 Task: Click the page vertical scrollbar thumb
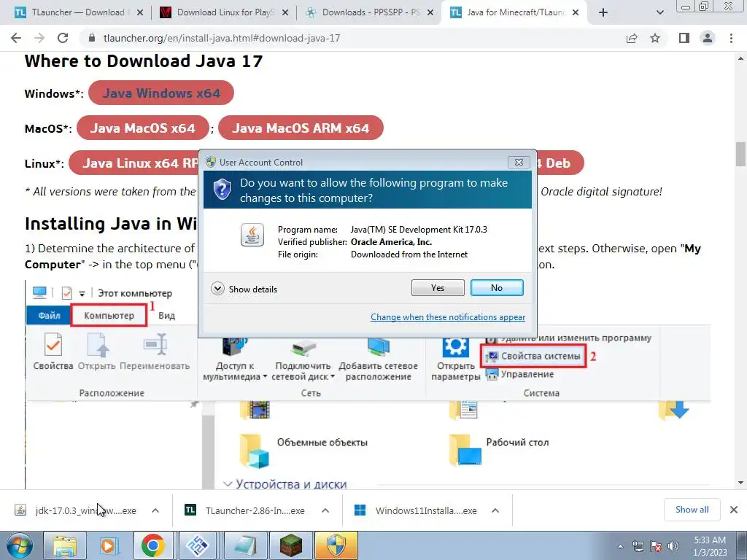(741, 155)
